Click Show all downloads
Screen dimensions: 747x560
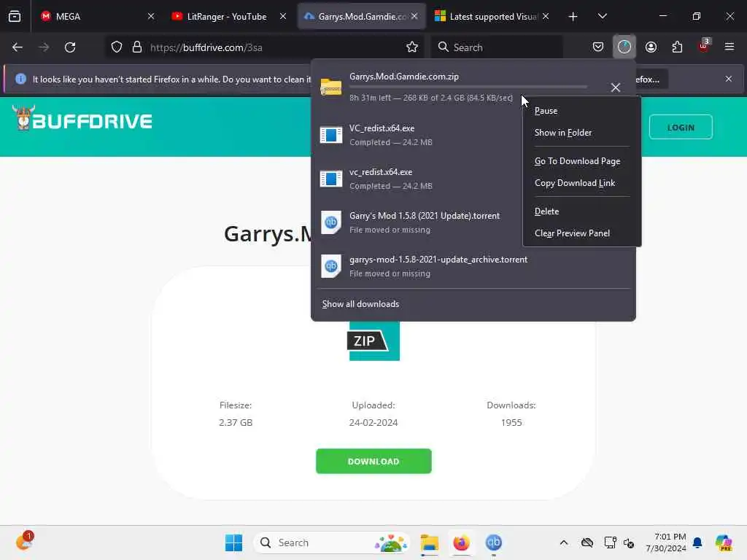pyautogui.click(x=360, y=304)
